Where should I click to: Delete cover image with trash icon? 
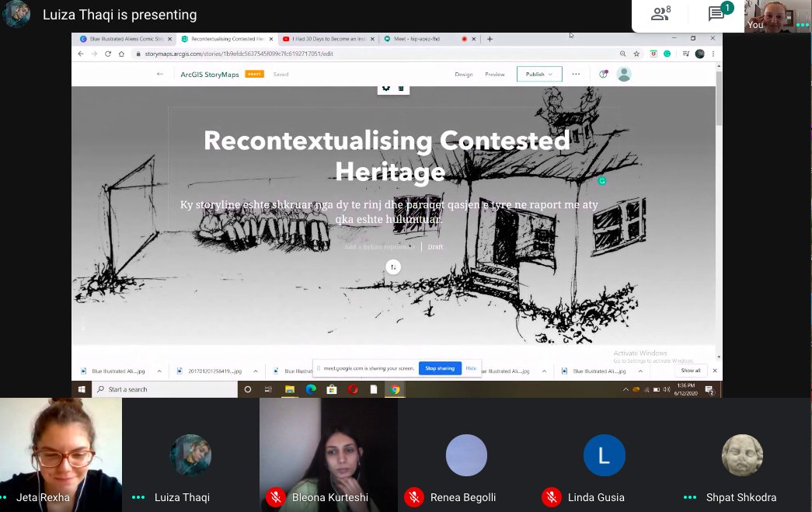coord(401,88)
